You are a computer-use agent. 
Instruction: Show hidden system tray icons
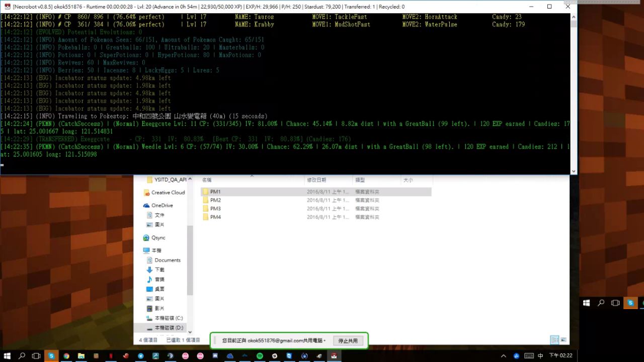click(x=504, y=355)
